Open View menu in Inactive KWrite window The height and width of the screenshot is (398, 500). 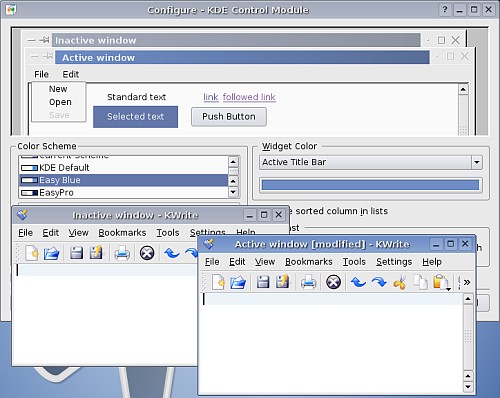[78, 233]
